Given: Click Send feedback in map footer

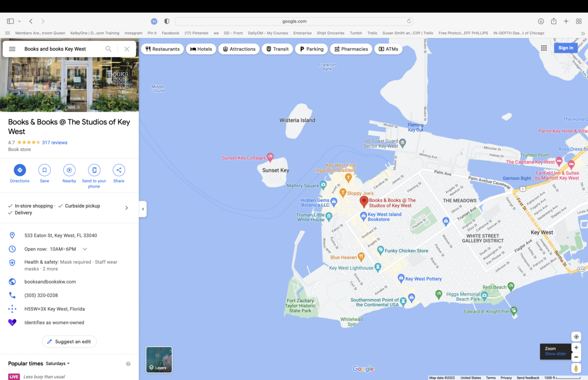Looking at the screenshot, I should (528, 378).
